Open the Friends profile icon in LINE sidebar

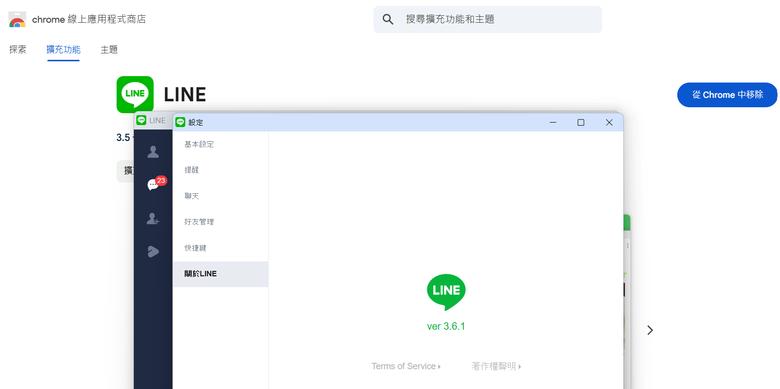(153, 152)
